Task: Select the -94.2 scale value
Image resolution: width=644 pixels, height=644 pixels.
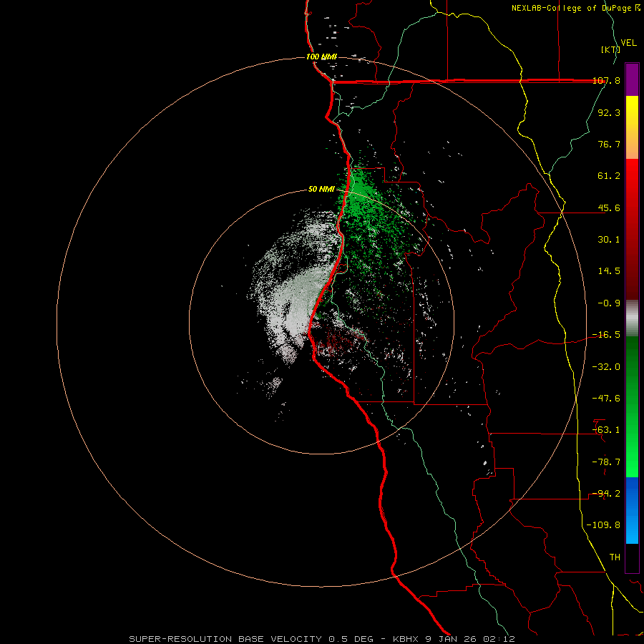Action: pos(606,494)
